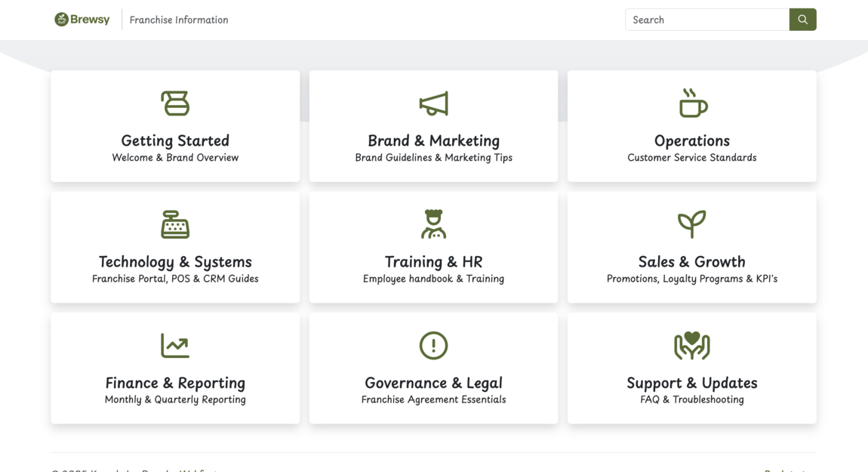
Task: Click the cash register icon on Technology & Systems
Action: 175,224
